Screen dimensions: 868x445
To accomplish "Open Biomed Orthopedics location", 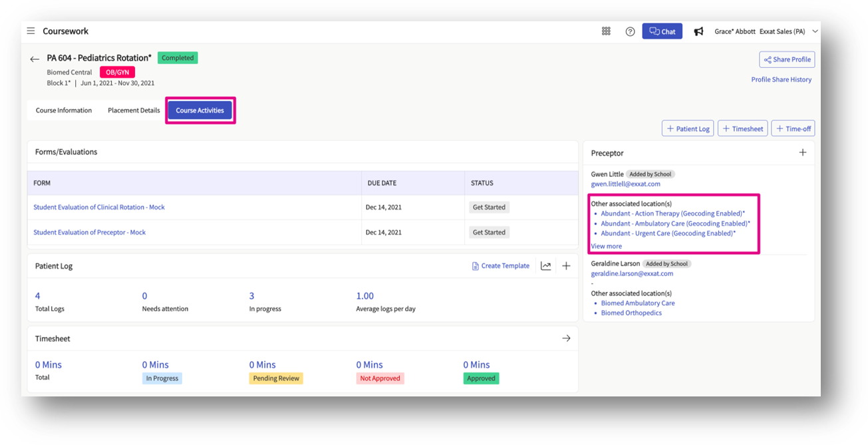I will [x=631, y=313].
